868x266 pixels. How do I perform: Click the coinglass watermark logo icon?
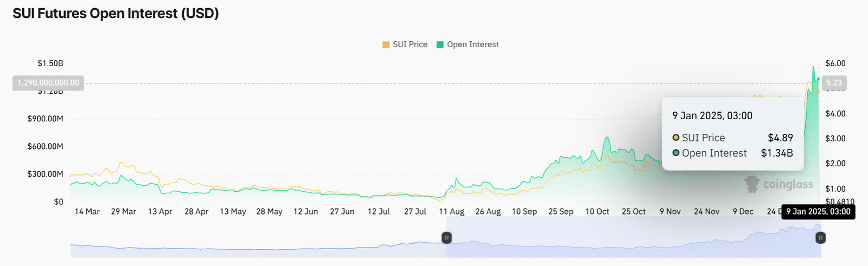click(x=752, y=184)
